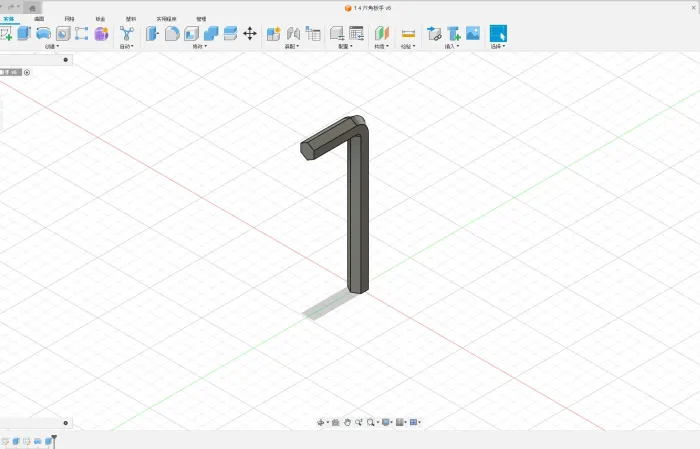Start a new sketch from the toolbar
Screen dimensions: 700x449
pos(6,33)
